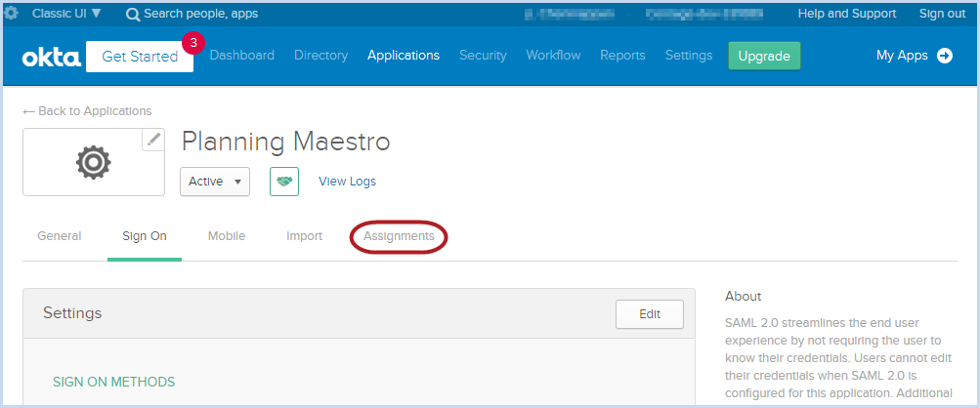Viewport: 980px width, 408px height.
Task: Click the Okta logo
Action: point(51,57)
